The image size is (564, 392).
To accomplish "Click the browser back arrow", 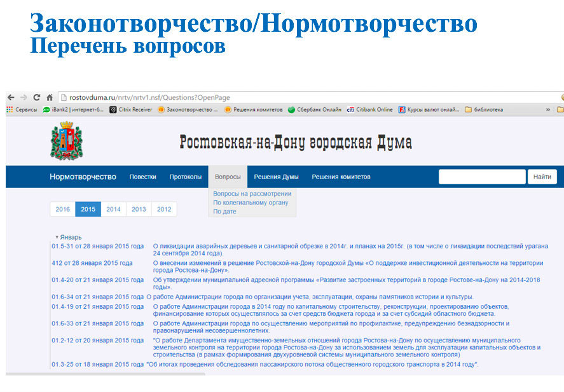I will click(x=11, y=97).
